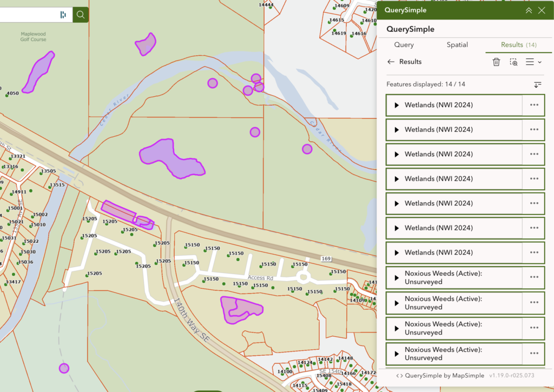This screenshot has width=554, height=392.
Task: Click the sort results icon
Action: pyautogui.click(x=537, y=84)
